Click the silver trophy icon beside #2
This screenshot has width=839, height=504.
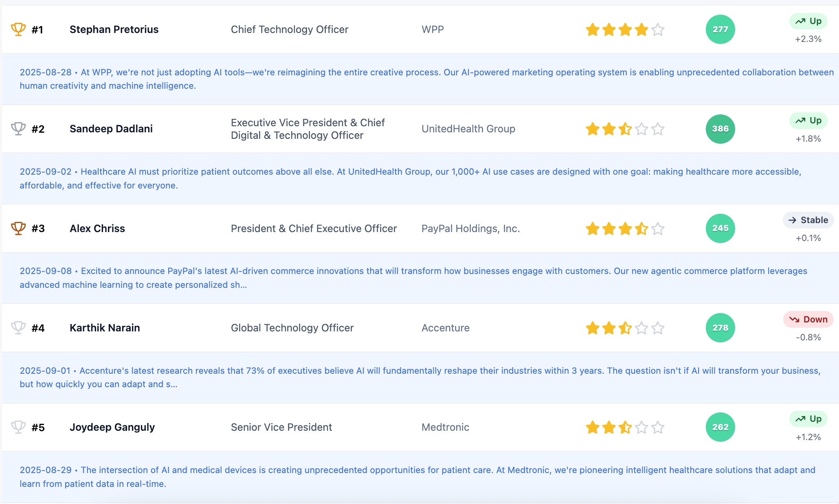tap(18, 129)
